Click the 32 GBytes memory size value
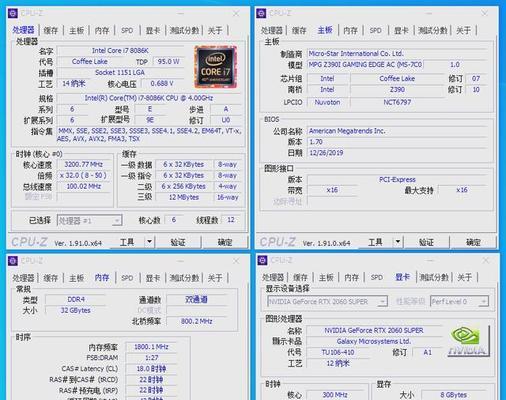The height and width of the screenshot is (400, 506). coord(76,310)
